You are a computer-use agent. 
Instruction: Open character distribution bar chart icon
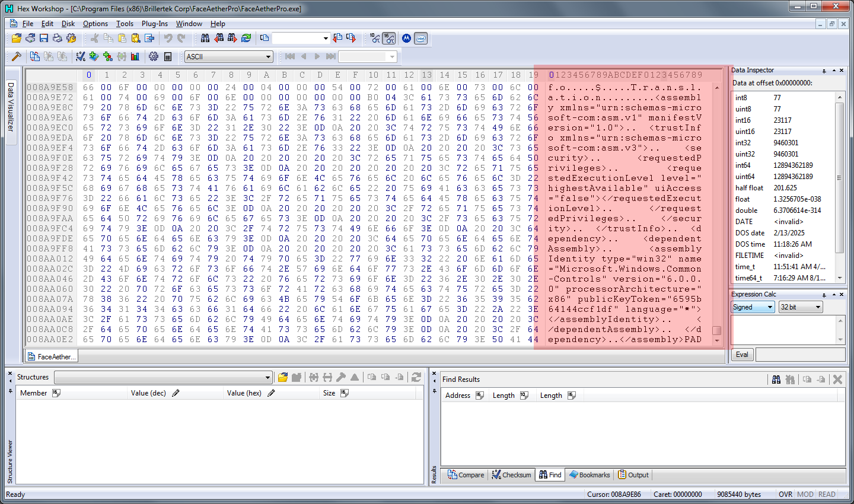(134, 55)
